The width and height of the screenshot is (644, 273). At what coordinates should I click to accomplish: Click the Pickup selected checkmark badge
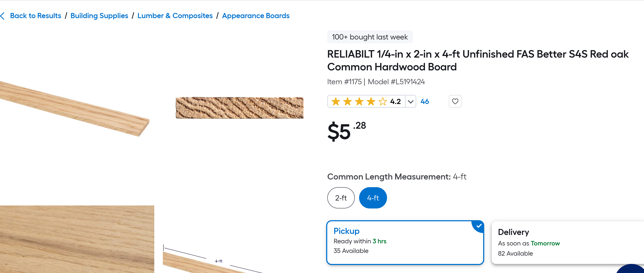click(479, 226)
